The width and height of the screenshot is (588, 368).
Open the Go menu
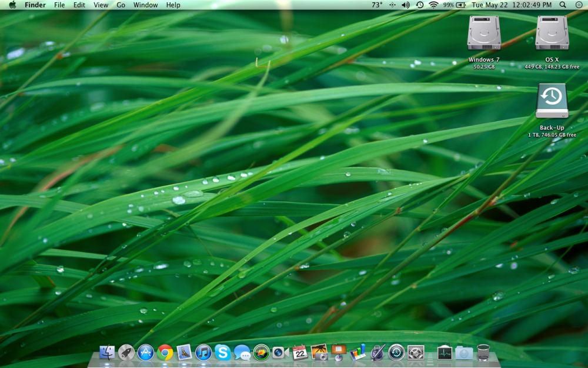[x=121, y=5]
